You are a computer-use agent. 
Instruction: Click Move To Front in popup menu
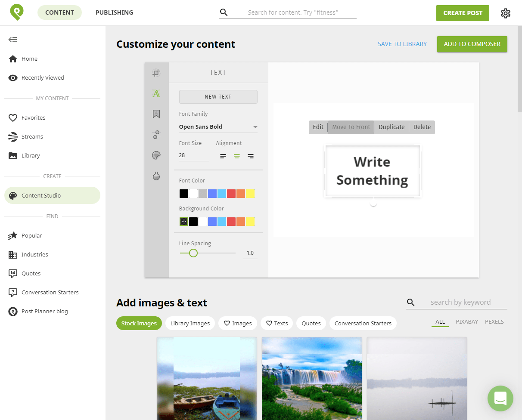tap(351, 127)
